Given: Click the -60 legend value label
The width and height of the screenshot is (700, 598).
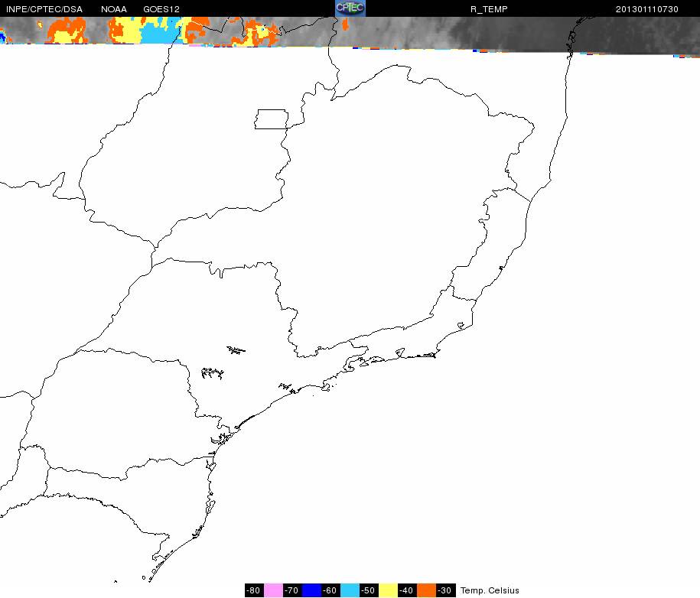Looking at the screenshot, I should click(330, 590).
